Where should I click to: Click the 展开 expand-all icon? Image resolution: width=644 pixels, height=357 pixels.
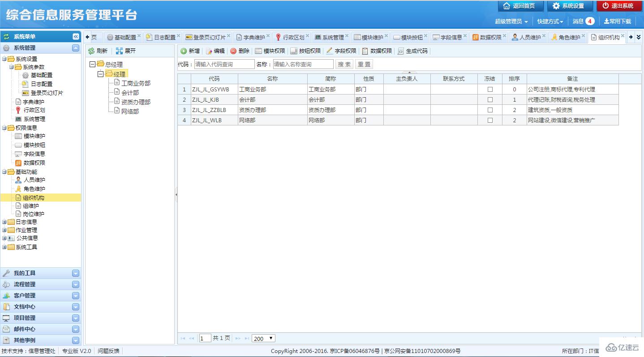(x=119, y=51)
